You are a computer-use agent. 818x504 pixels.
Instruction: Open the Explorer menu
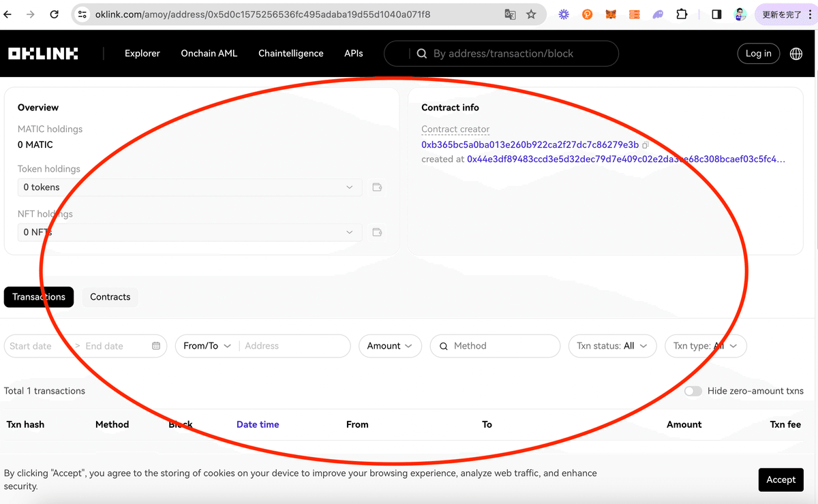(x=142, y=54)
